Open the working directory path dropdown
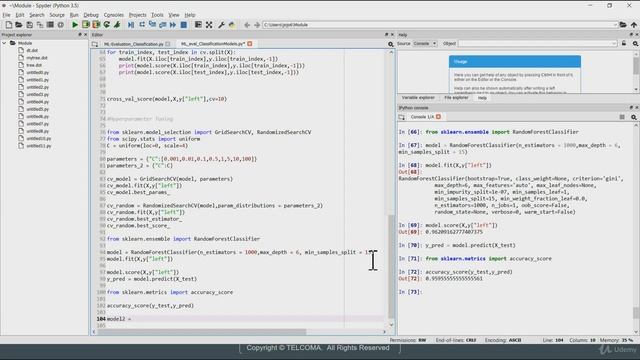The width and height of the screenshot is (640, 360). click(x=615, y=25)
